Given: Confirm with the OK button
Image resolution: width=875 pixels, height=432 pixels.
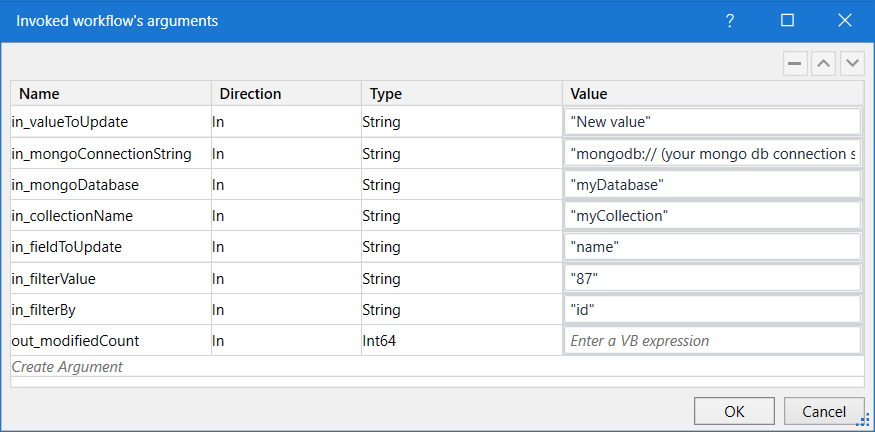Looking at the screenshot, I should (x=734, y=411).
